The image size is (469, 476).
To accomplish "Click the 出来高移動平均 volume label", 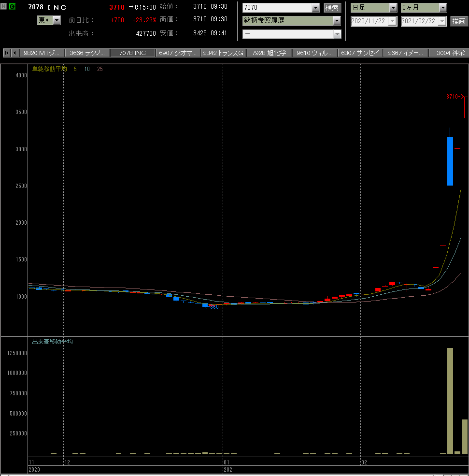I will (53, 342).
